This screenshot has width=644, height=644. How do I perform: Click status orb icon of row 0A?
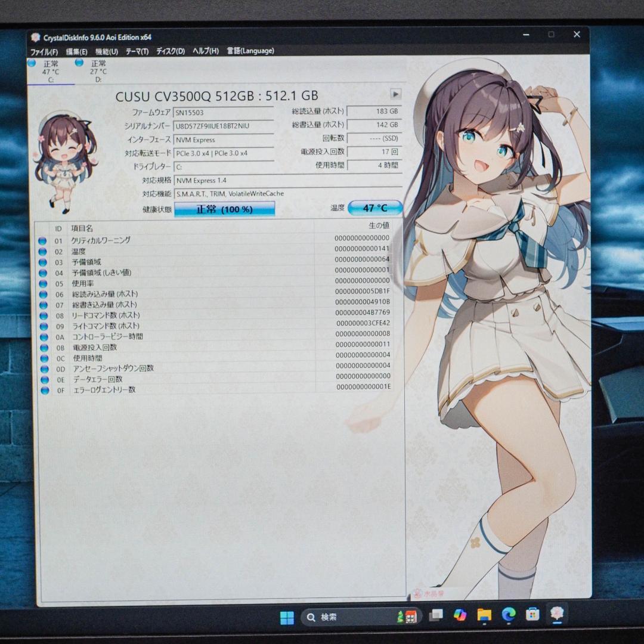pyautogui.click(x=44, y=337)
